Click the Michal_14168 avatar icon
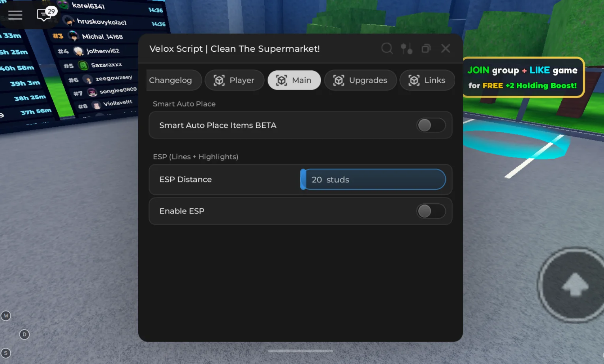 coord(73,36)
